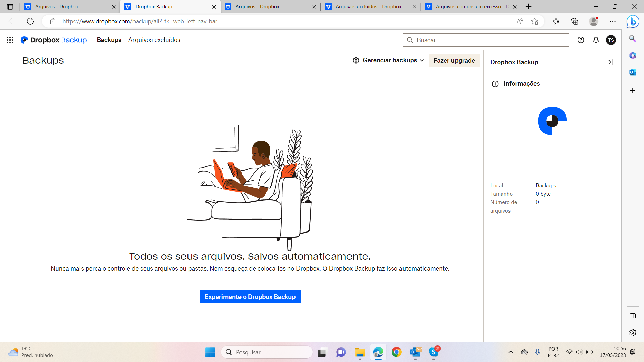Click Informações section in side panel
The width and height of the screenshot is (644, 362).
click(x=522, y=84)
